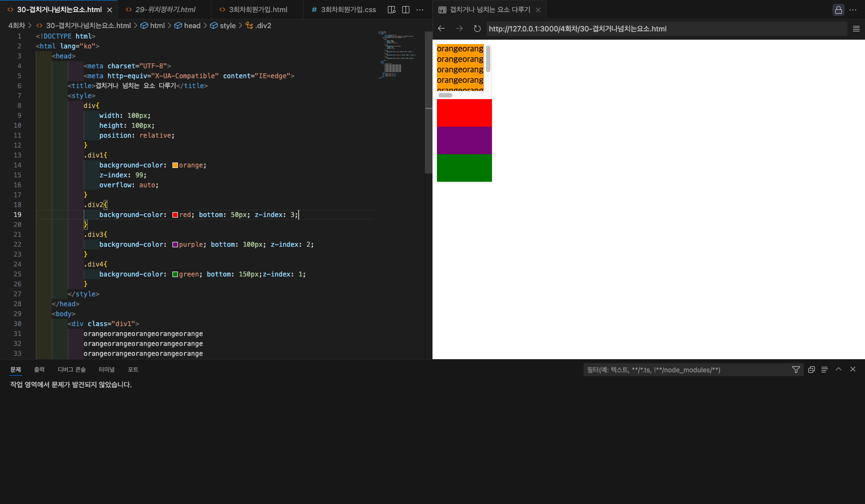
Task: Select the 4회차 breadcrumb folder
Action: (17, 25)
